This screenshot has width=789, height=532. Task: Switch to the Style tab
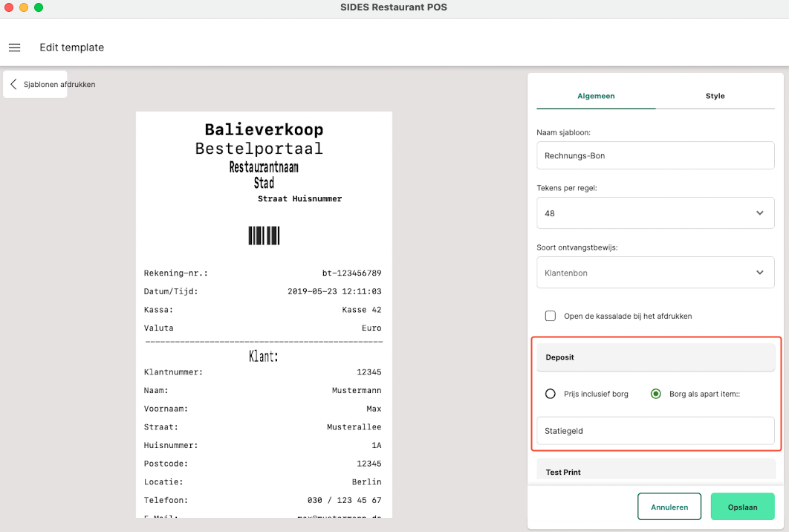coord(715,96)
